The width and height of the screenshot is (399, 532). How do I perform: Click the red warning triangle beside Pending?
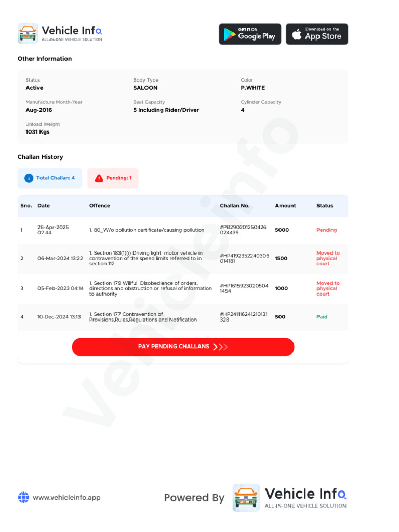pos(99,178)
